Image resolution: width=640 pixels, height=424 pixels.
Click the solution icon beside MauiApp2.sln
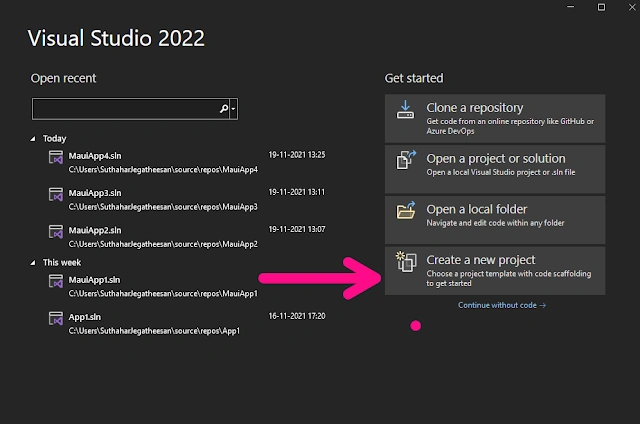click(56, 232)
